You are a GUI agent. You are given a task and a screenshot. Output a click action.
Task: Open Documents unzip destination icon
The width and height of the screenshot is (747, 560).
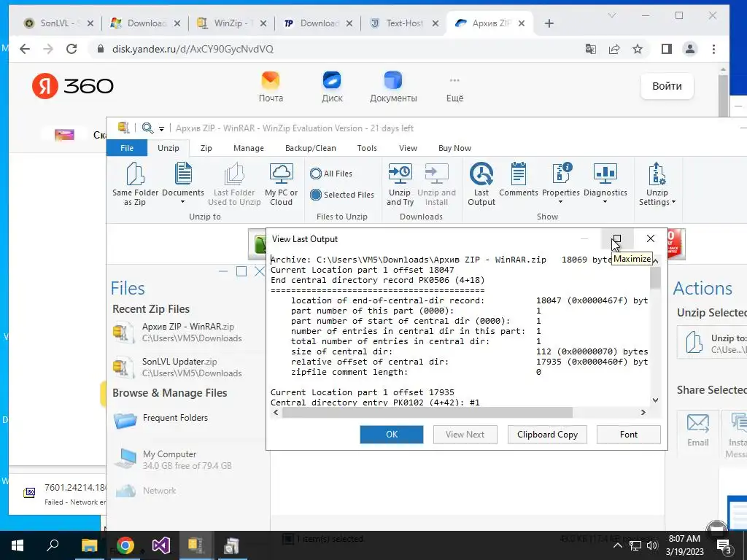(183, 173)
